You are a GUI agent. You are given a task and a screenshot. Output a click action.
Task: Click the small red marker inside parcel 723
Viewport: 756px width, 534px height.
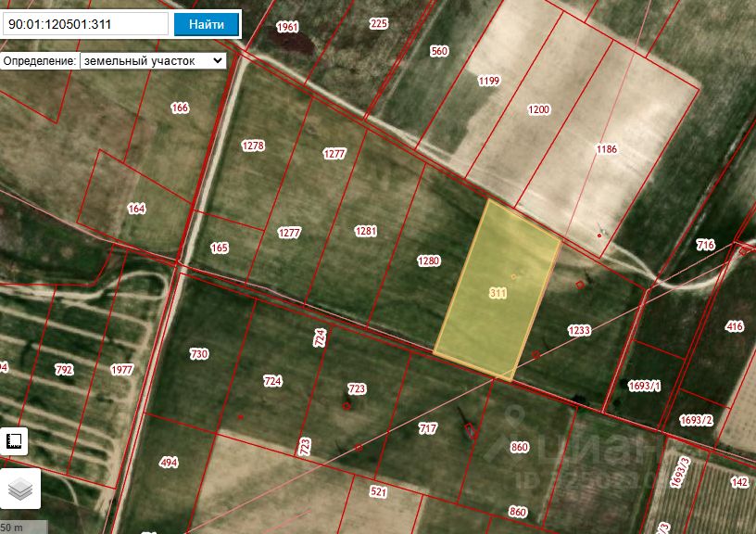(x=346, y=406)
